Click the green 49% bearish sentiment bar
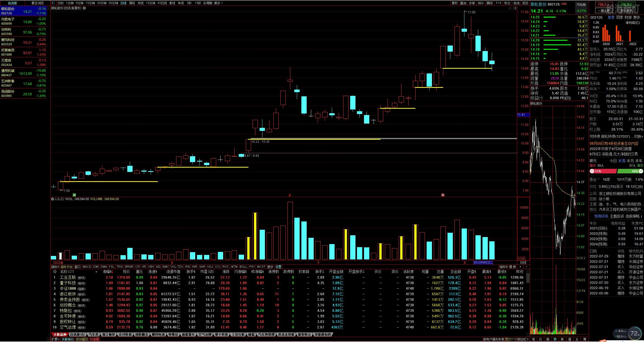644x342 pixels. 630,171
